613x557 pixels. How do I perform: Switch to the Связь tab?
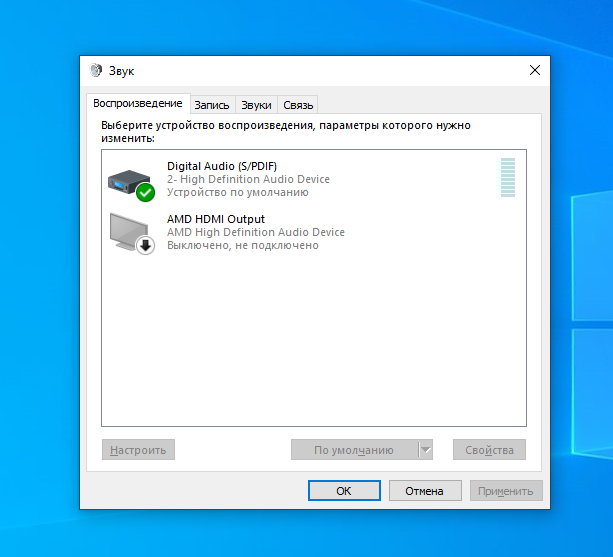[298, 105]
